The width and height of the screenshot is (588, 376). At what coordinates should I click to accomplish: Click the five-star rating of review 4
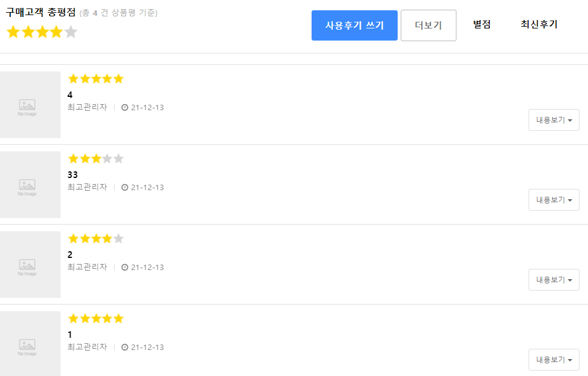point(96,79)
